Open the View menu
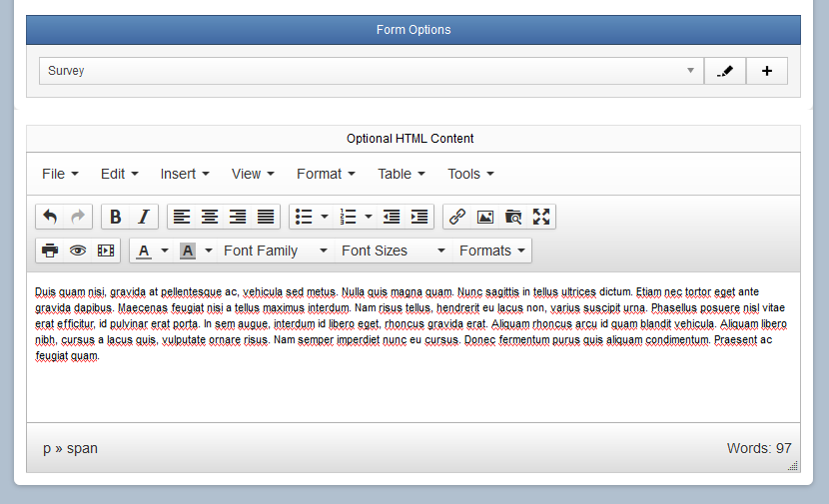 coord(253,174)
